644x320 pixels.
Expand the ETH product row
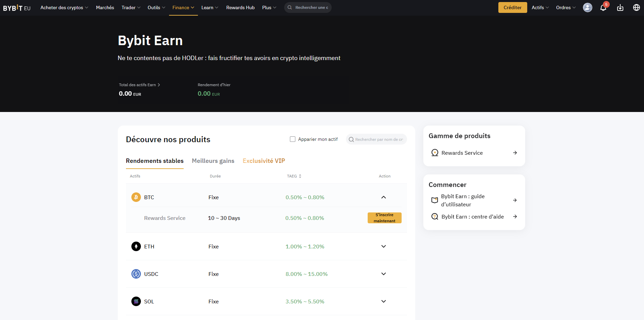[383, 246]
